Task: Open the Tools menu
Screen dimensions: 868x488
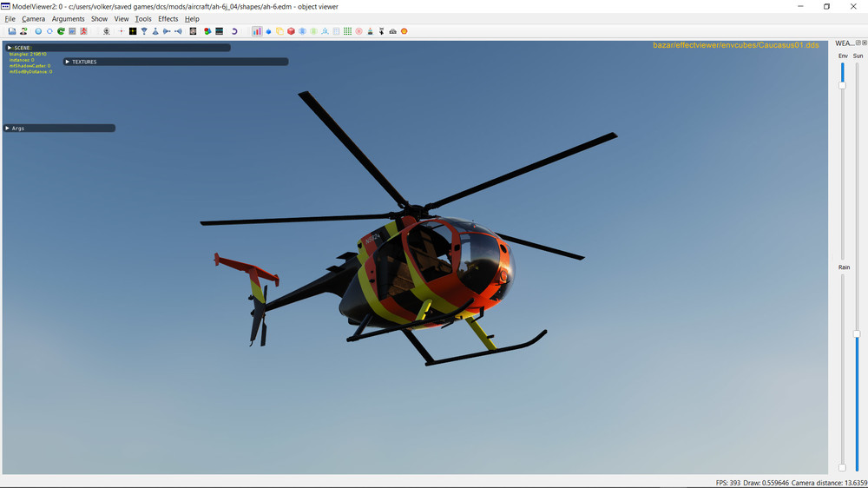Action: [x=143, y=19]
